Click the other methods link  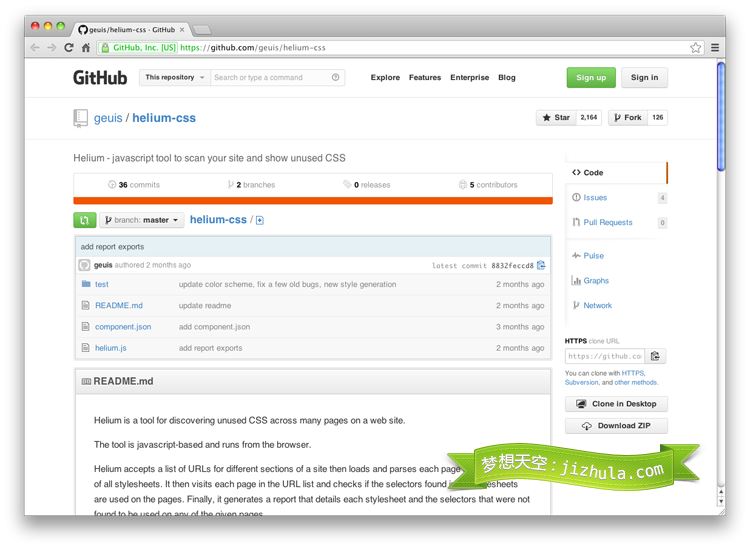[x=636, y=382]
